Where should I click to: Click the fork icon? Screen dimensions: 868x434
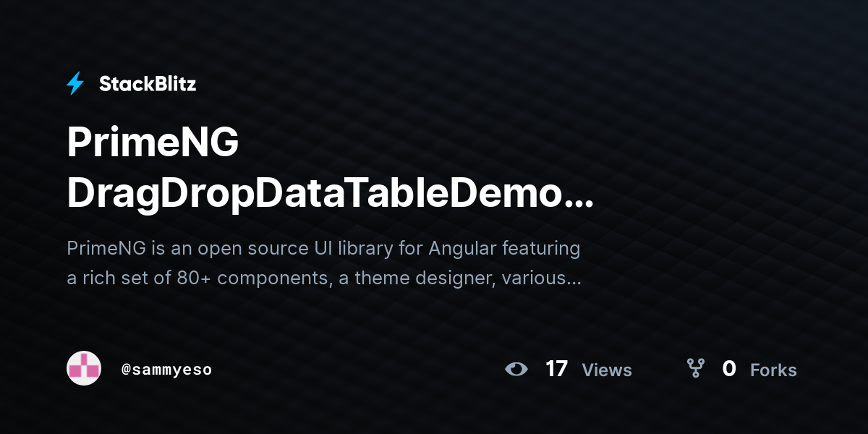point(696,369)
